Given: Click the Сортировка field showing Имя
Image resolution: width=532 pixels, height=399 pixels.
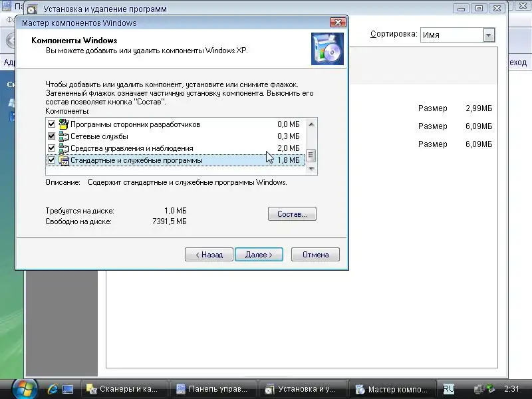Looking at the screenshot, I should point(458,35).
